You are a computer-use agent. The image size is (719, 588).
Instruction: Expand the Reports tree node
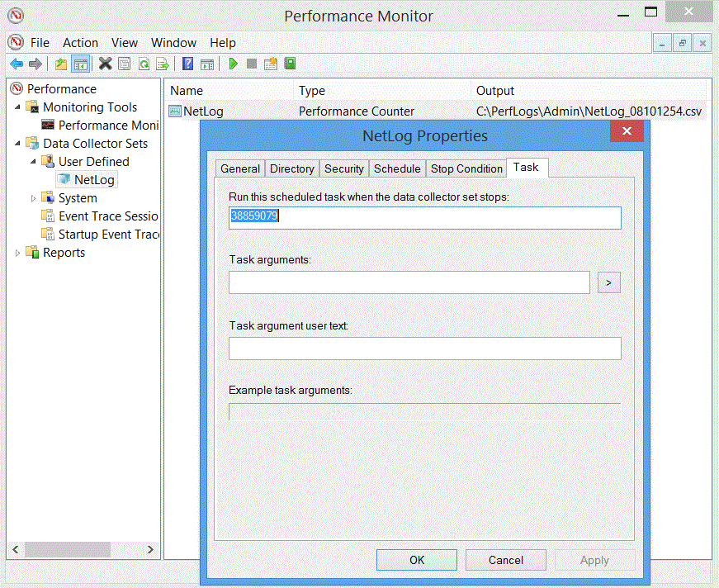18,254
